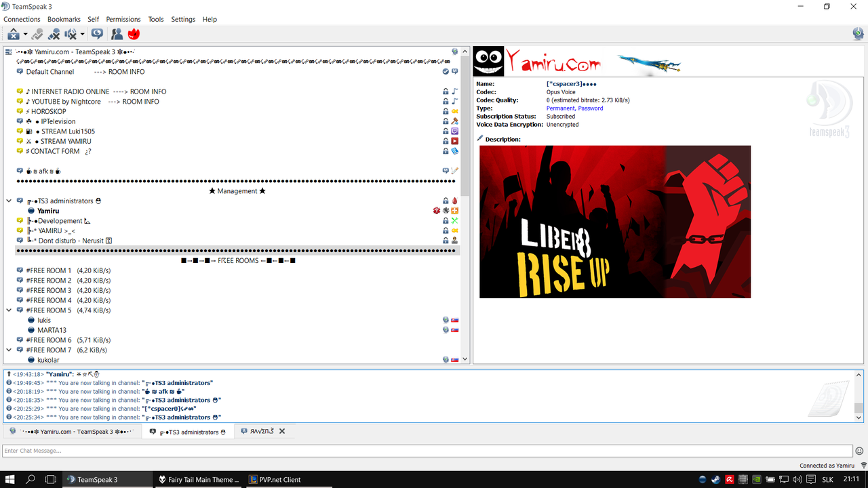
Task: Switch to the Yamiru.com server chat tab
Action: point(72,431)
